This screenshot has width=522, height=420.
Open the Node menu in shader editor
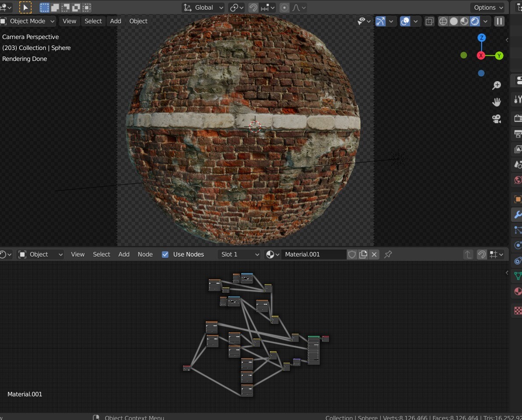[x=145, y=254]
